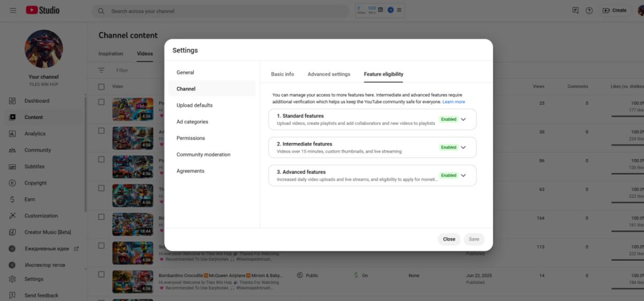Click the Save button in Settings
This screenshot has width=644, height=301.
click(x=474, y=239)
